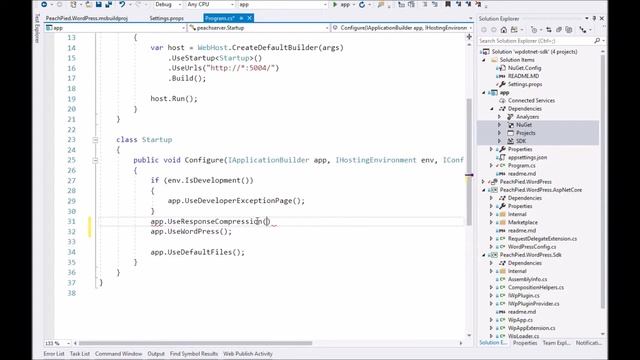
Task: Click Sync with Active Document arrows icon
Action: click(549, 30)
